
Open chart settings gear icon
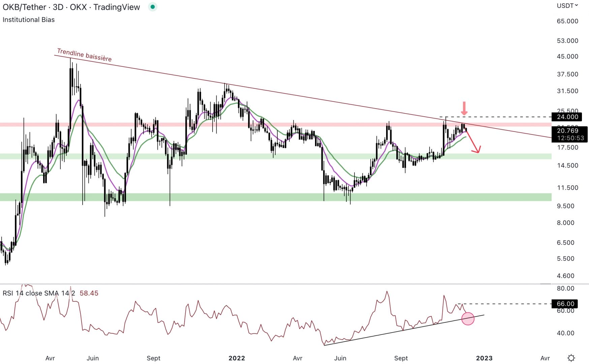tap(571, 358)
